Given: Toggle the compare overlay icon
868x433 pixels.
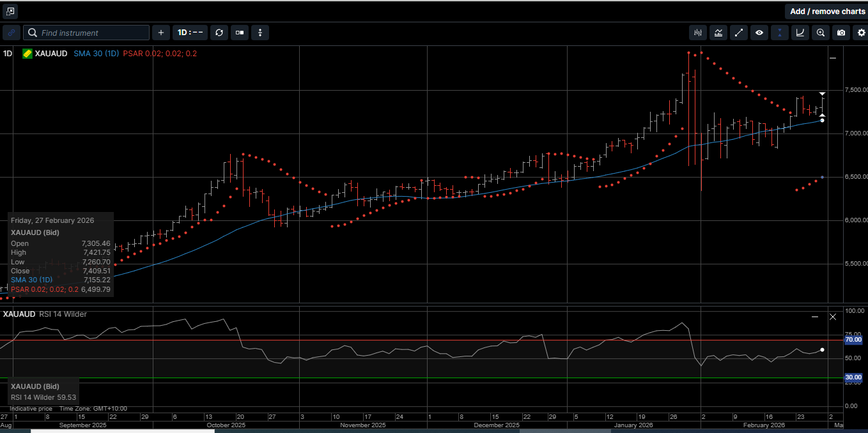Looking at the screenshot, I should [x=239, y=33].
